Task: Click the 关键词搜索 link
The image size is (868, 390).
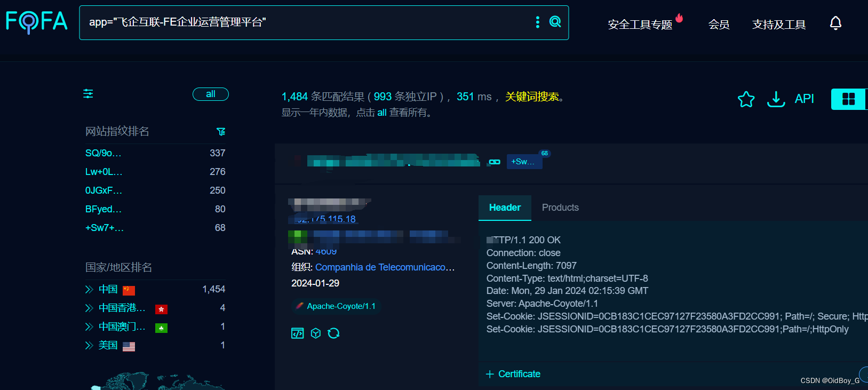Action: pyautogui.click(x=532, y=97)
